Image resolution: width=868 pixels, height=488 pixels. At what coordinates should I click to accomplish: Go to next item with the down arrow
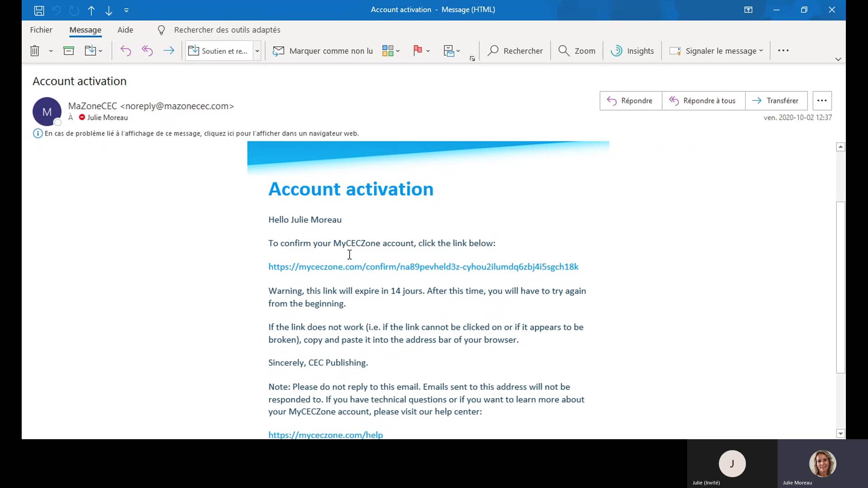(x=109, y=10)
